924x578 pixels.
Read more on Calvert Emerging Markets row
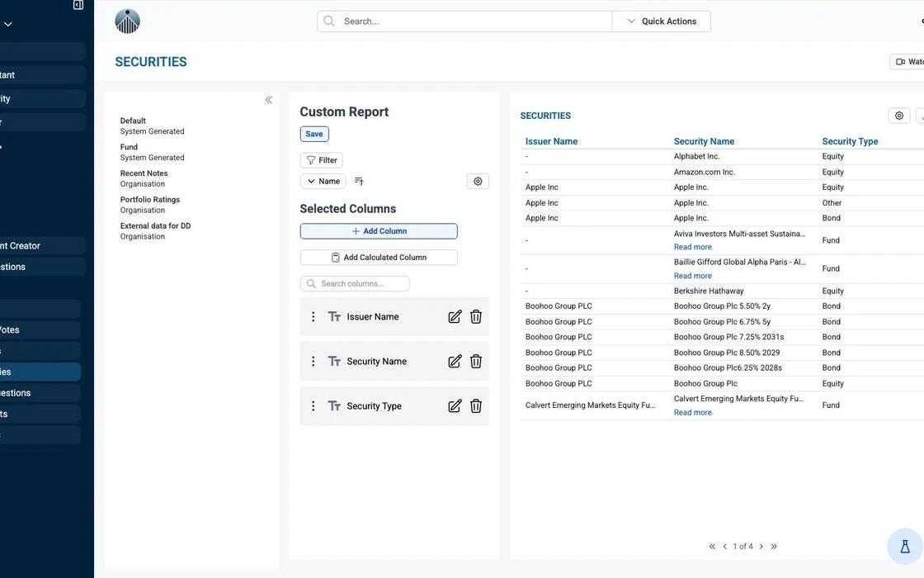click(692, 413)
